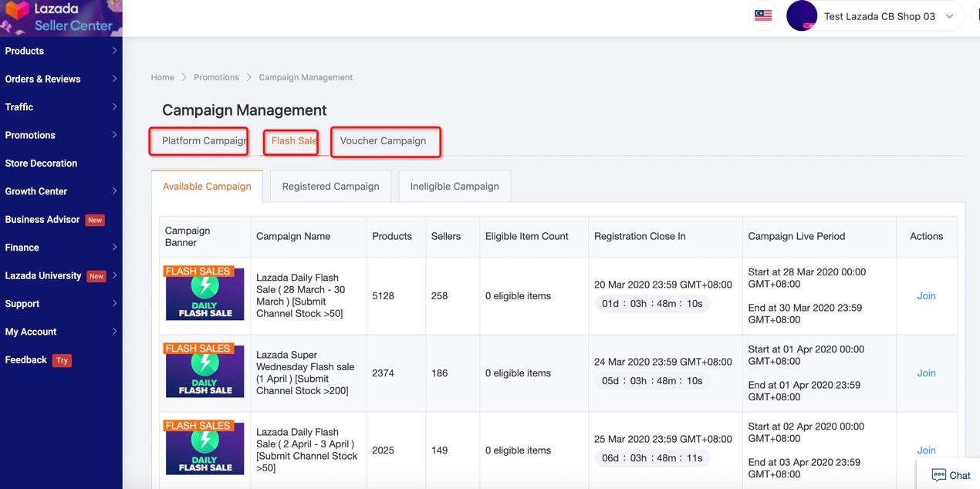Switch to Voucher Campaign tab
Image resolution: width=980 pixels, height=489 pixels.
pyautogui.click(x=383, y=140)
